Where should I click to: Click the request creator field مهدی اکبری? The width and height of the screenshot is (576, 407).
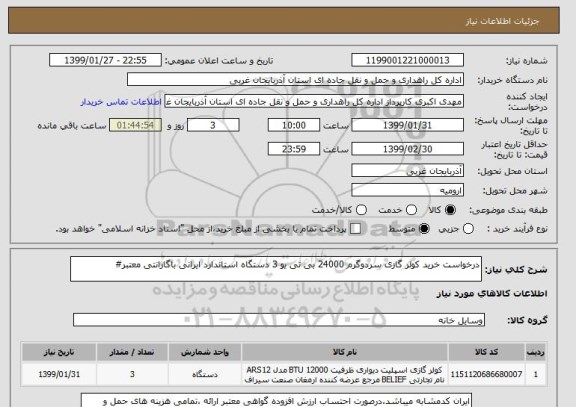click(x=314, y=101)
